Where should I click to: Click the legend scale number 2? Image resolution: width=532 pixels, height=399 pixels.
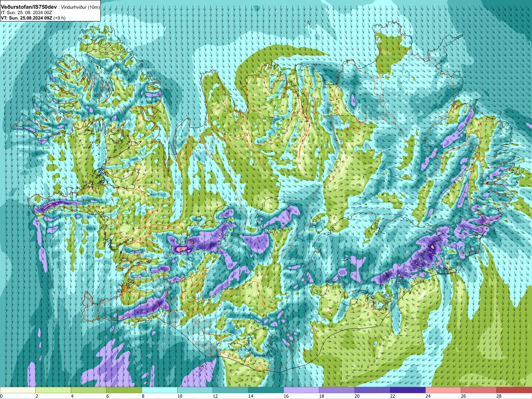(x=37, y=396)
